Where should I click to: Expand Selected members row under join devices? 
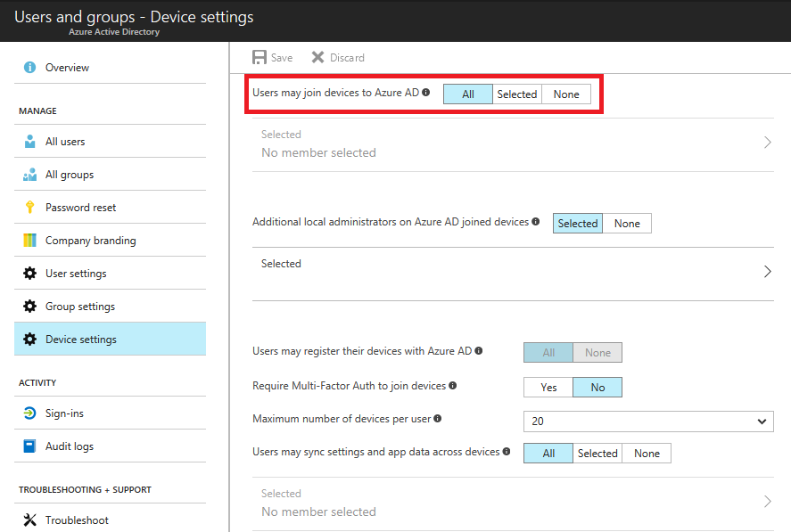[x=513, y=143]
